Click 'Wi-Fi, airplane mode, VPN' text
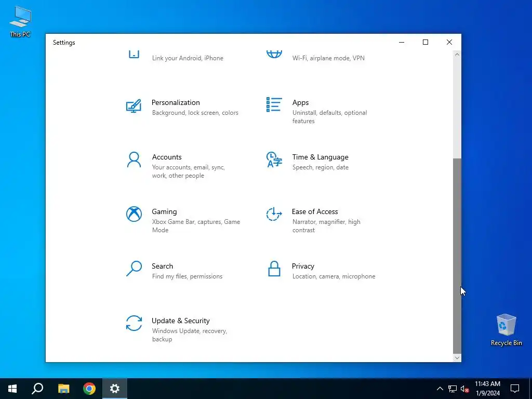This screenshot has width=532, height=399. (328, 58)
